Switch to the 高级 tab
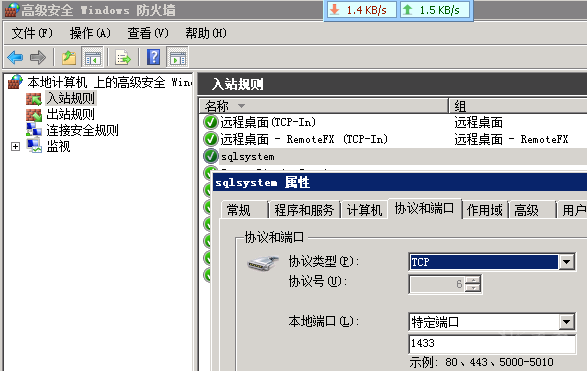Screen dimensions: 587x371 [532, 210]
